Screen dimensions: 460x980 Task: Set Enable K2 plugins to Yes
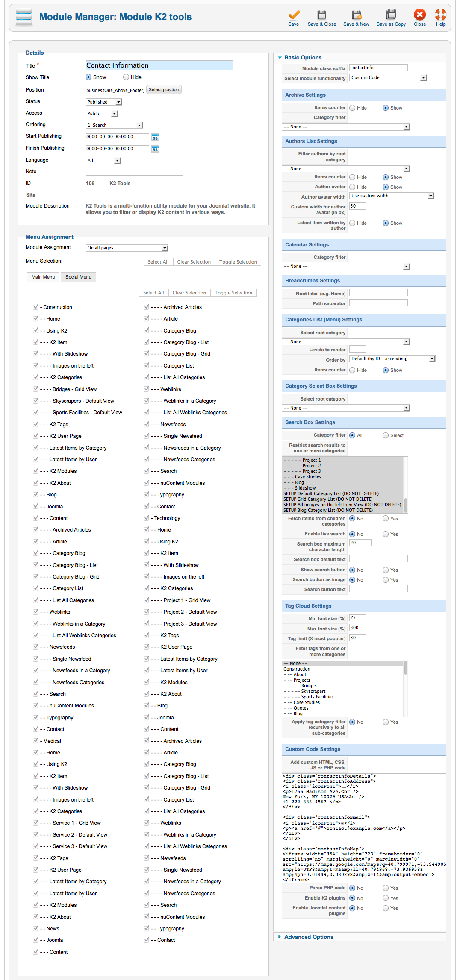coord(386,898)
